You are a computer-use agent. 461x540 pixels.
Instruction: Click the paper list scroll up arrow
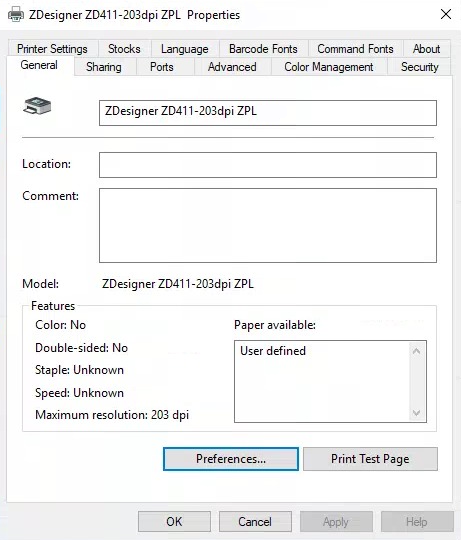(x=417, y=351)
